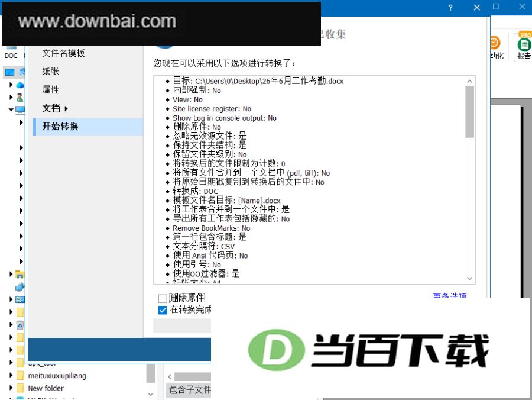Viewport: 532px width, 400px height.
Task: Expand the user account tree node
Action: [11, 98]
